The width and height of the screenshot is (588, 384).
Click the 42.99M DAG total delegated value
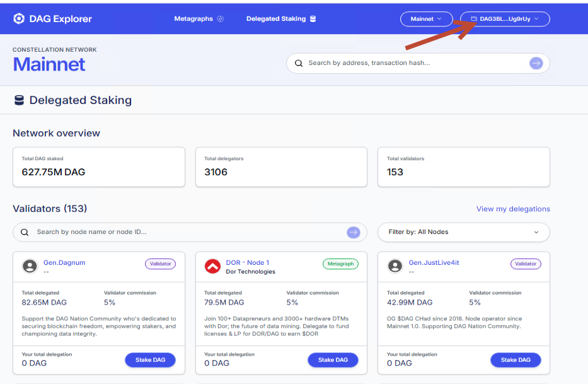[x=410, y=303]
